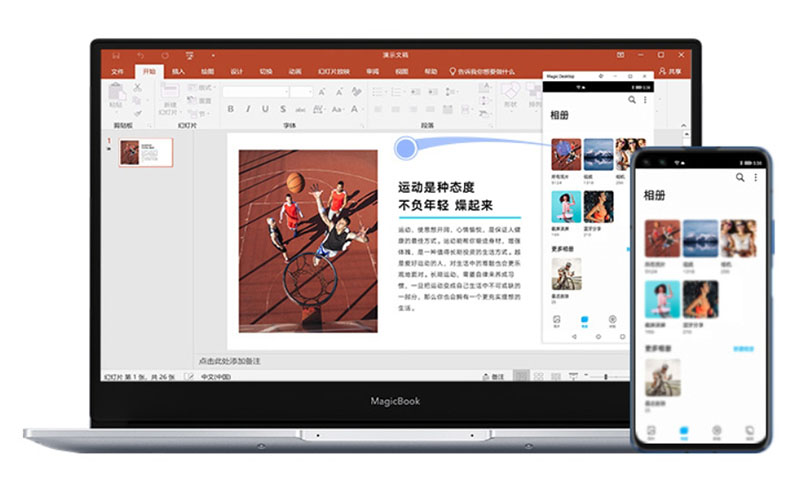This screenshot has height=495, width=800.
Task: Open the 插入 (Insert) ribbon tab
Action: tap(178, 72)
